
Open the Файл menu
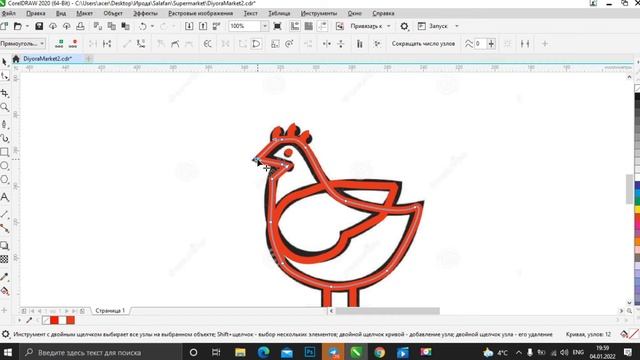click(x=9, y=13)
